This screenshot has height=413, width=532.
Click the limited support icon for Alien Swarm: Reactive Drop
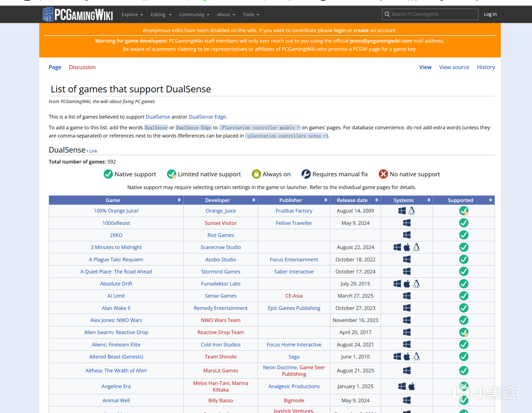pos(464,332)
